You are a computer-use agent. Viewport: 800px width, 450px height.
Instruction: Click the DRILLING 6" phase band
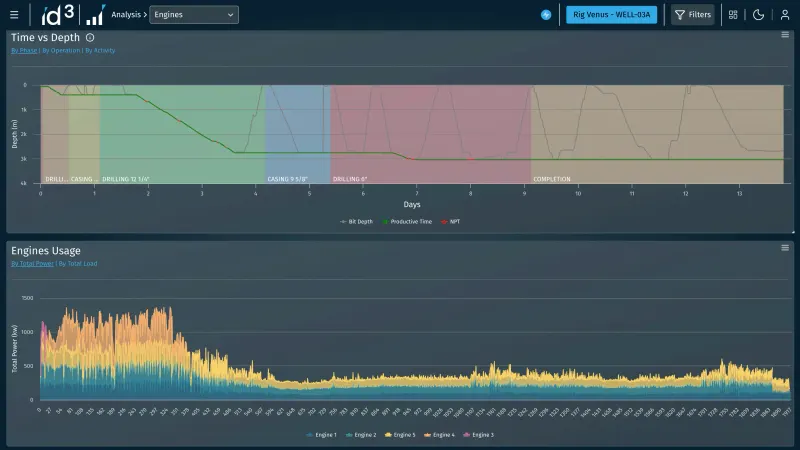click(x=431, y=134)
